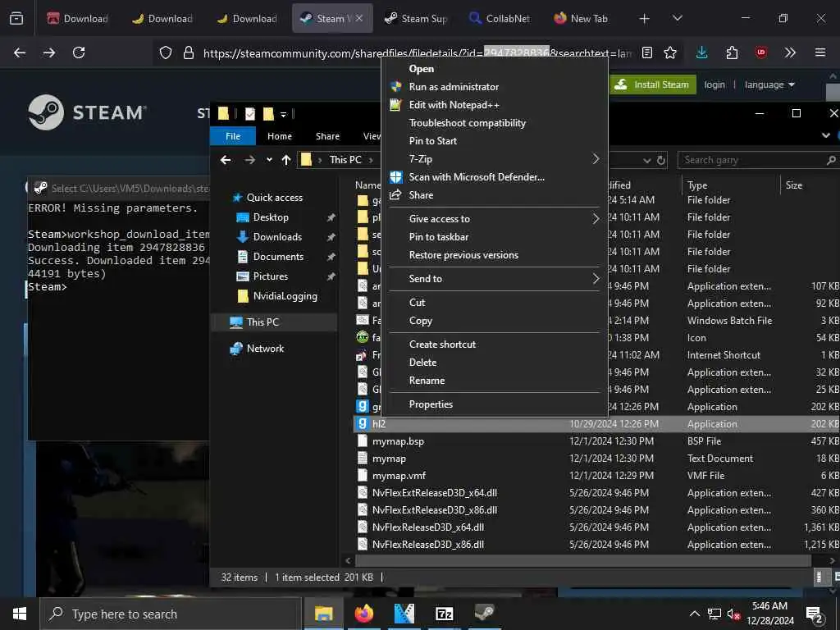Expand the Explorer ribbon chevron
840x630 pixels.
click(x=825, y=135)
